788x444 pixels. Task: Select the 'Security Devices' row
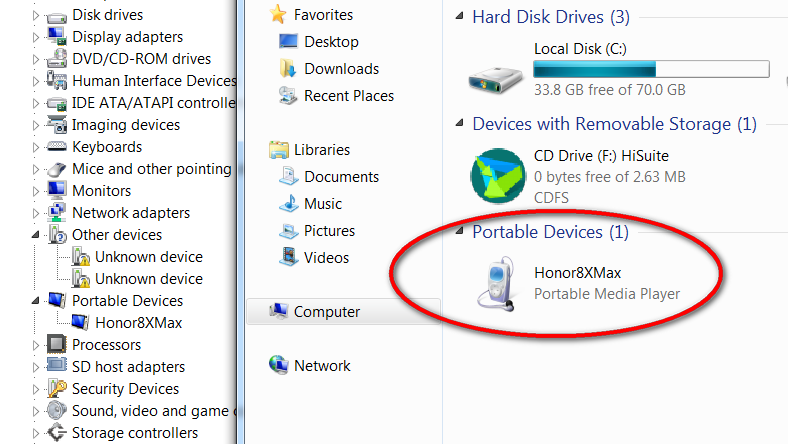click(x=125, y=389)
